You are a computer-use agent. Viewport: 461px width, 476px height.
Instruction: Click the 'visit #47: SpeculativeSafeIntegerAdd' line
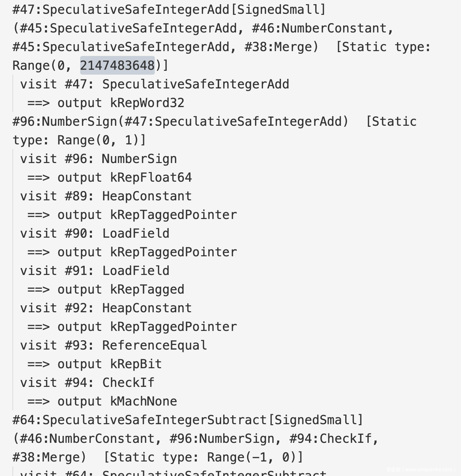(x=154, y=84)
